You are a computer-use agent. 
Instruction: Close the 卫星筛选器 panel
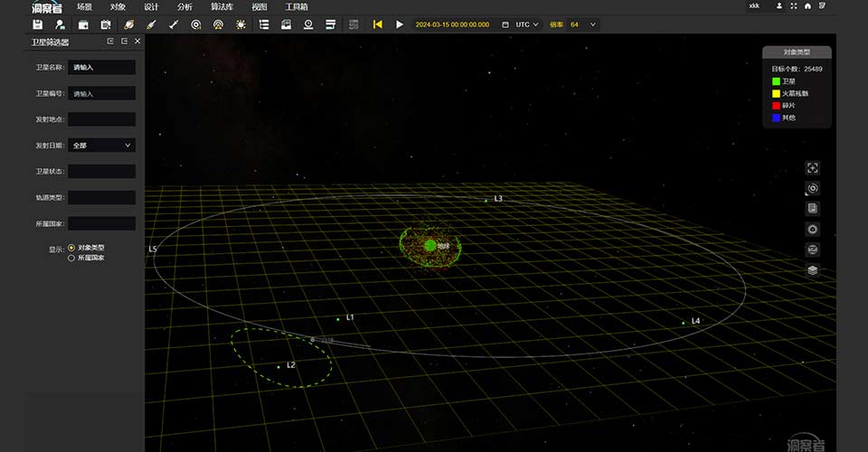[137, 42]
